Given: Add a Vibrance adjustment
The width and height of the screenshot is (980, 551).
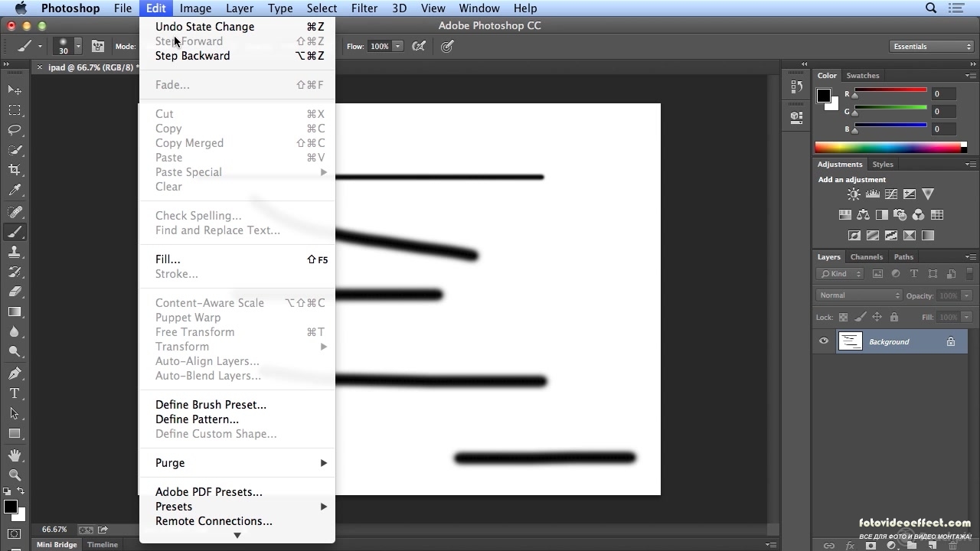Looking at the screenshot, I should pyautogui.click(x=928, y=194).
